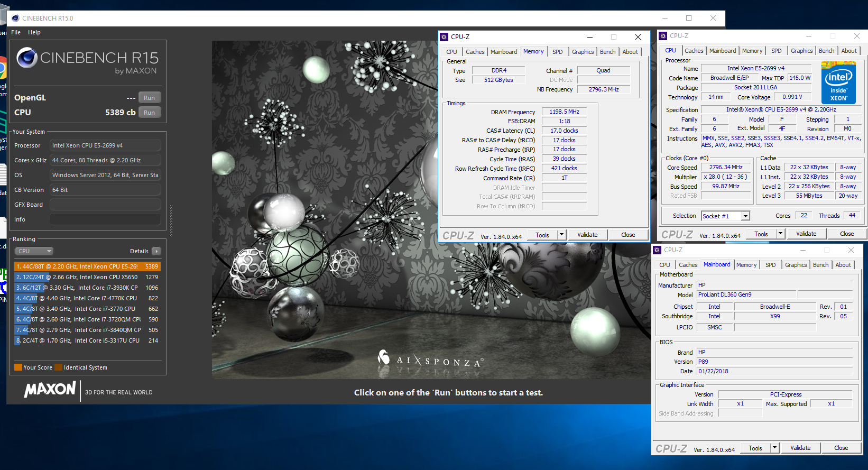Select the Core i7-4770K ranking entry

coord(87,298)
